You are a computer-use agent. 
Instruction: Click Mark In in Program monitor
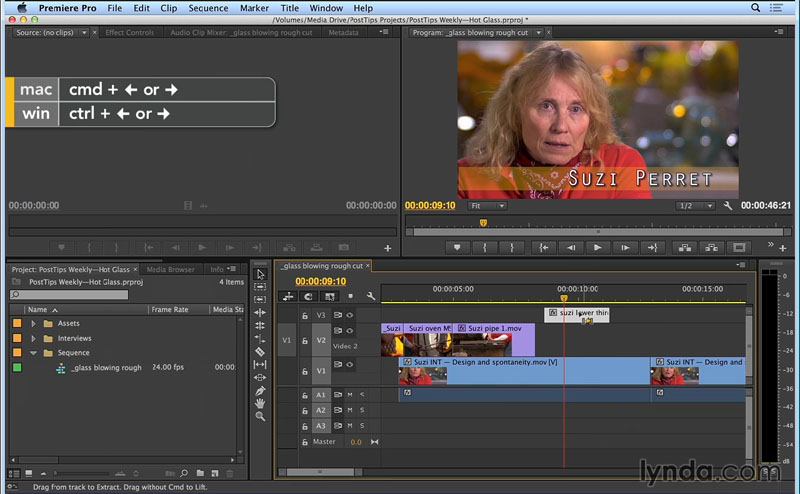(x=485, y=248)
